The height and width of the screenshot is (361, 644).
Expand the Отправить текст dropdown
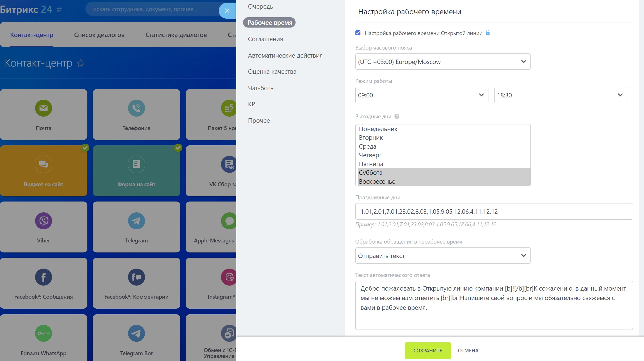coord(443,256)
